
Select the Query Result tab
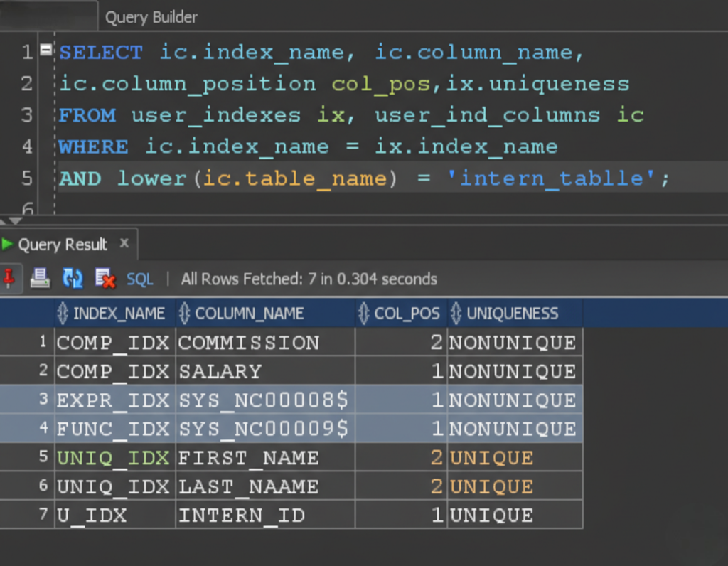63,245
